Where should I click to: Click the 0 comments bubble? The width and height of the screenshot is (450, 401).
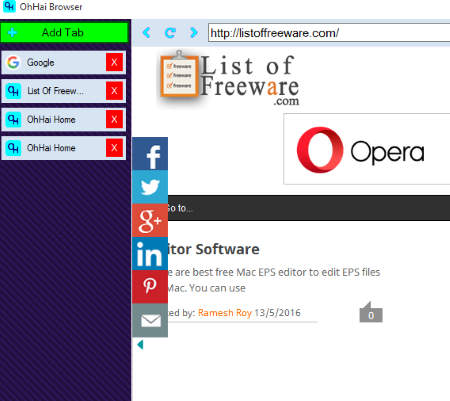coord(371,312)
